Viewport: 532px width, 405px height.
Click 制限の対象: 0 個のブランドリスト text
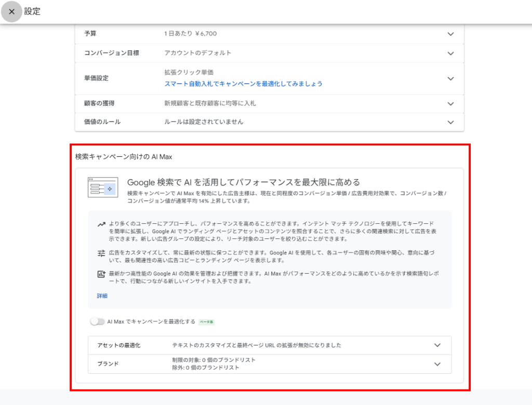pos(214,360)
